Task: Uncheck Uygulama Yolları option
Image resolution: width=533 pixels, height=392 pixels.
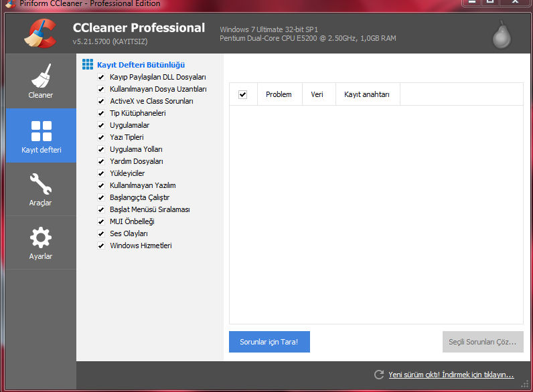Action: click(101, 149)
